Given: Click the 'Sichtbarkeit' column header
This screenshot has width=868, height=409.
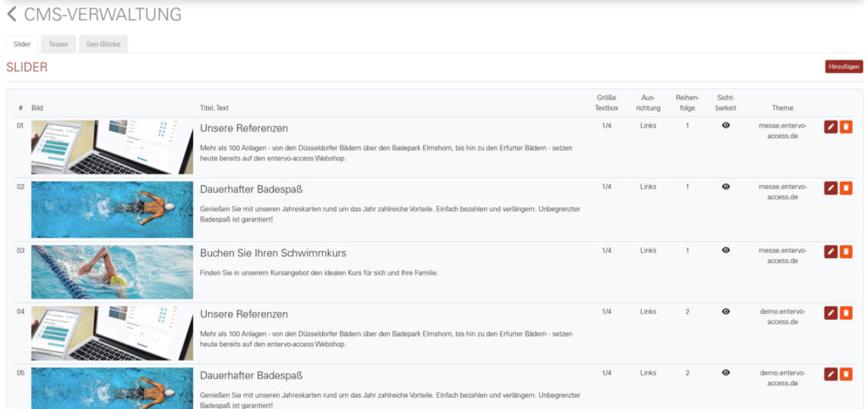Looking at the screenshot, I should tap(726, 103).
